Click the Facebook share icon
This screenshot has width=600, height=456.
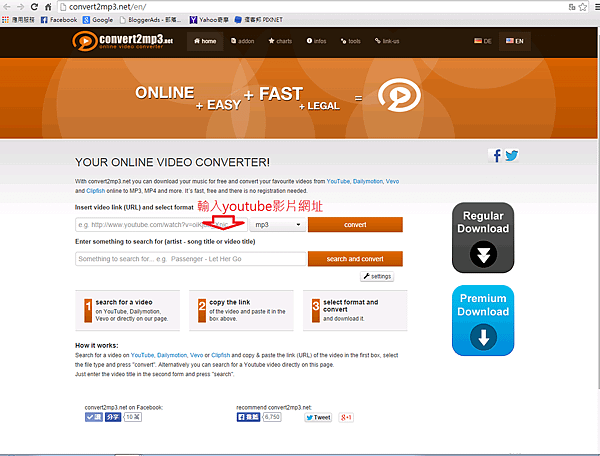[x=496, y=156]
